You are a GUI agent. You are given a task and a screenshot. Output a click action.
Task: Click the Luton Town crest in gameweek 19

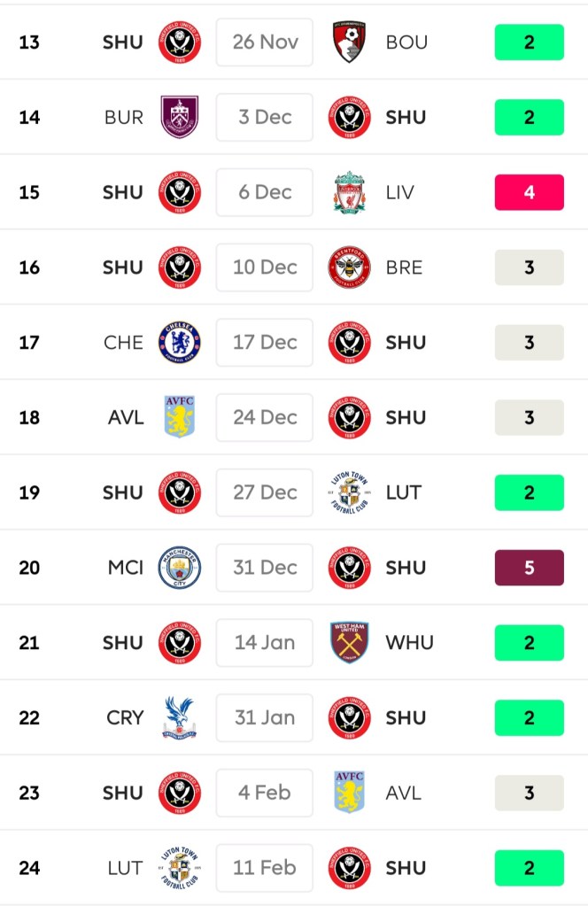(x=350, y=492)
